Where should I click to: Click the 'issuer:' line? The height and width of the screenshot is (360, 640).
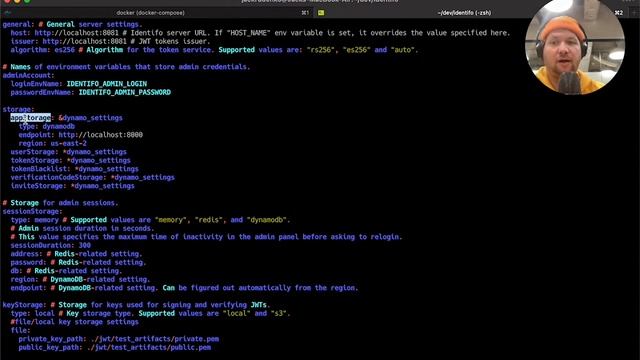110,41
